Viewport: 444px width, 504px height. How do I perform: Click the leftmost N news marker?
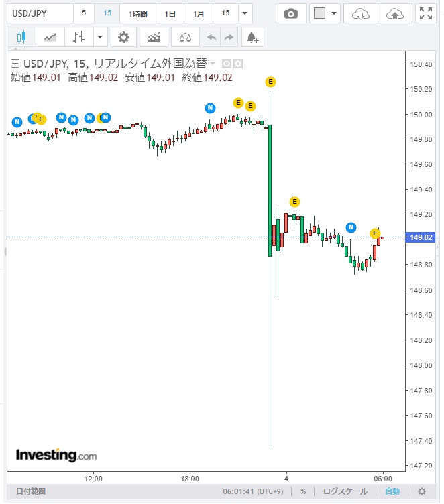coord(17,122)
